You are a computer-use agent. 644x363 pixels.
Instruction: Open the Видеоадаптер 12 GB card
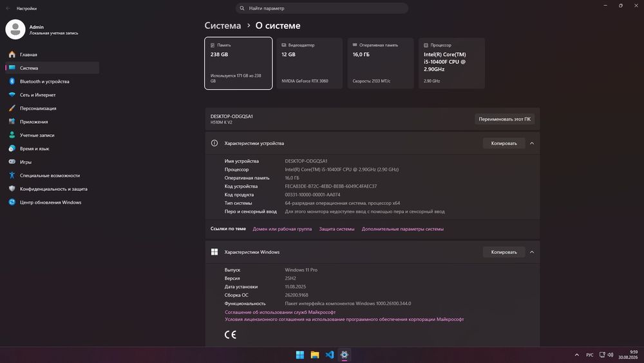(309, 63)
